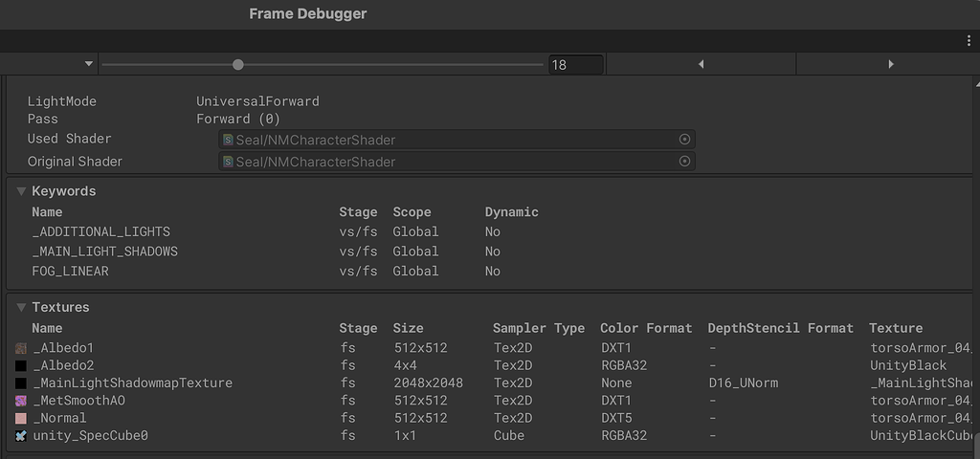Click the _MetSmoothAO texture preview icon

[x=21, y=401]
